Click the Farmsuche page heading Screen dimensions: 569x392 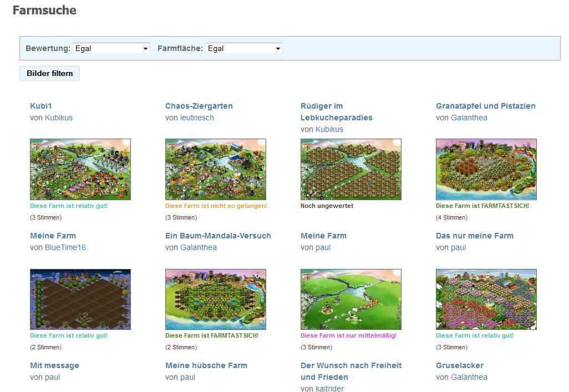point(44,10)
